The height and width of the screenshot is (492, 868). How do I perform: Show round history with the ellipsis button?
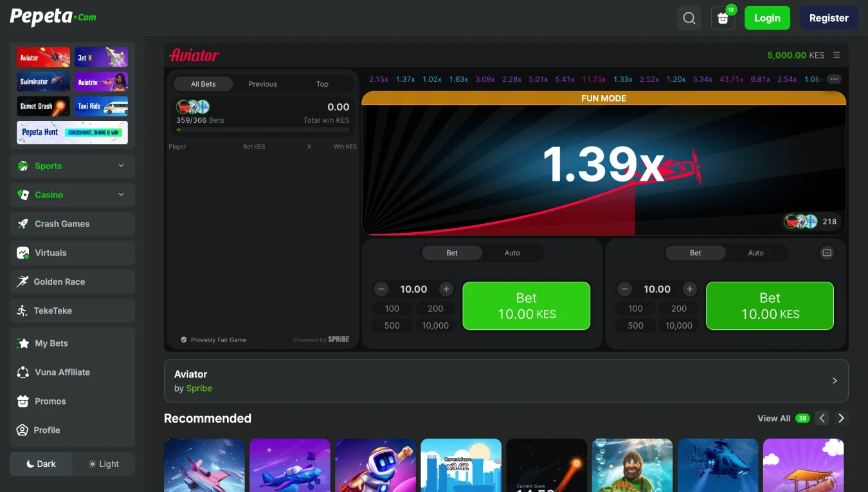coord(834,79)
